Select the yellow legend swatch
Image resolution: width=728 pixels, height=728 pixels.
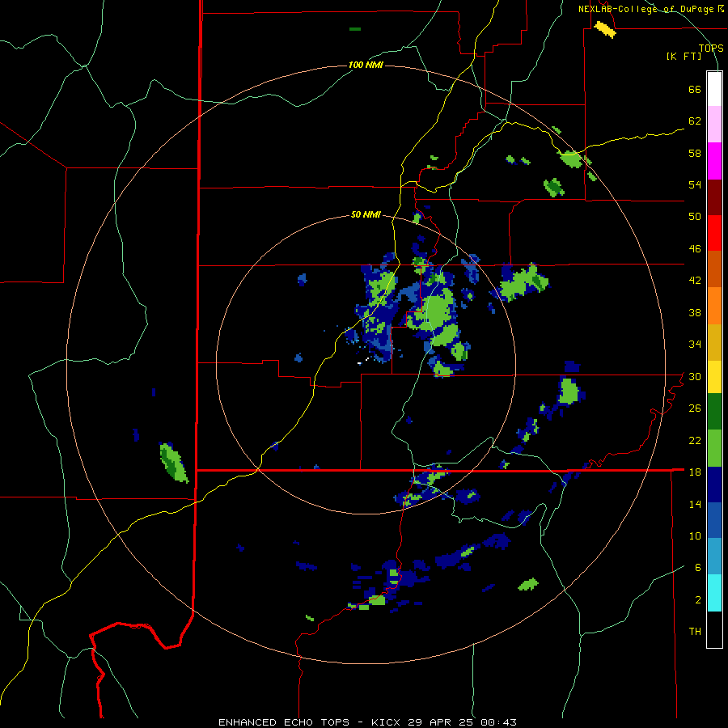point(714,377)
